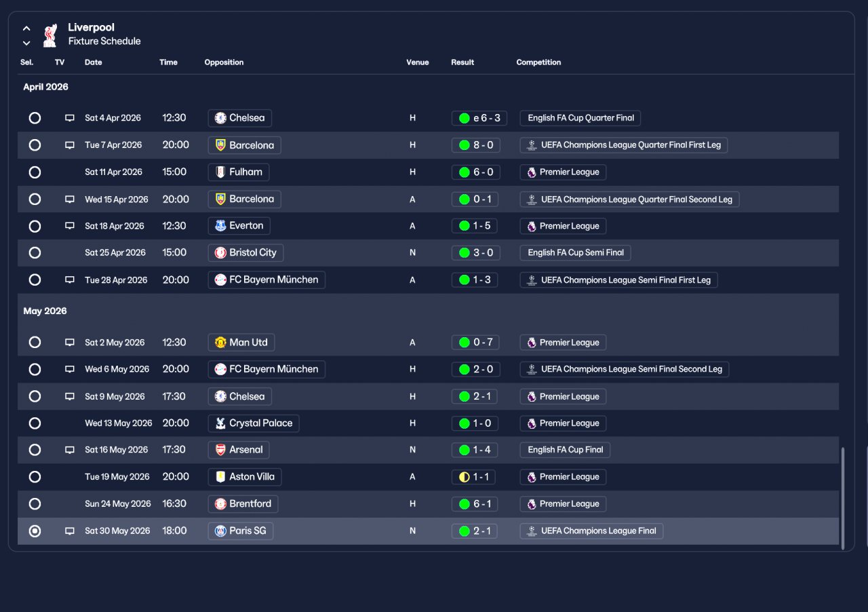The image size is (868, 612).
Task: Open the 8 - 0 result against Barcelona
Action: (x=475, y=145)
